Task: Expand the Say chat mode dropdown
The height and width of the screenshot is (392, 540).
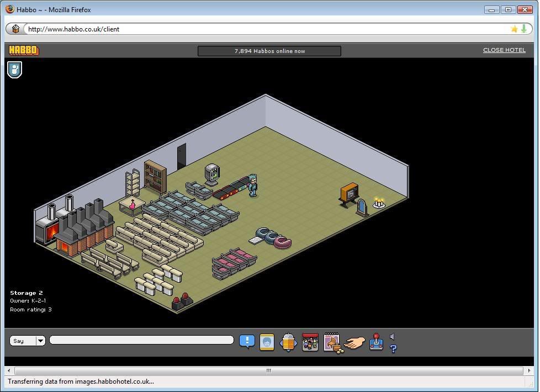Action: pyautogui.click(x=40, y=341)
